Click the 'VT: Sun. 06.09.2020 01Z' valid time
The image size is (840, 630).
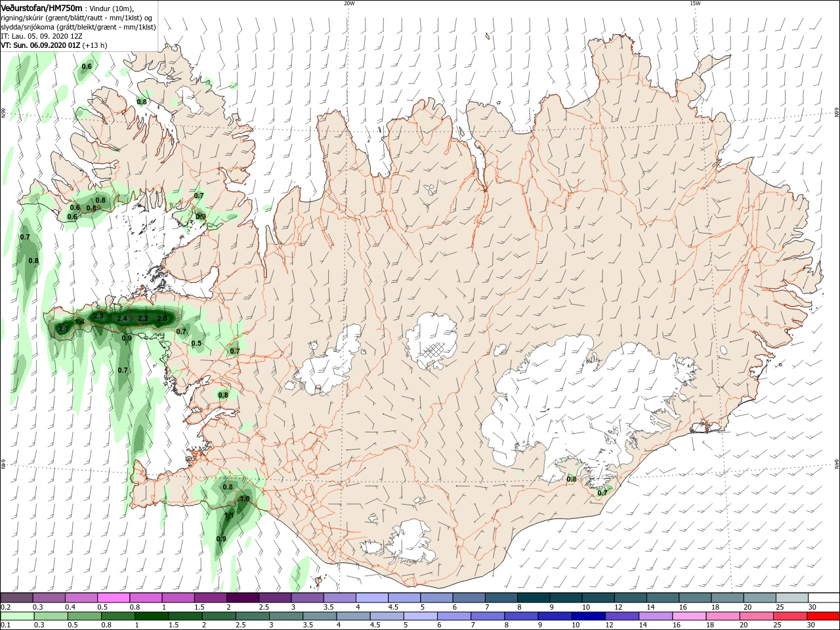[41, 45]
